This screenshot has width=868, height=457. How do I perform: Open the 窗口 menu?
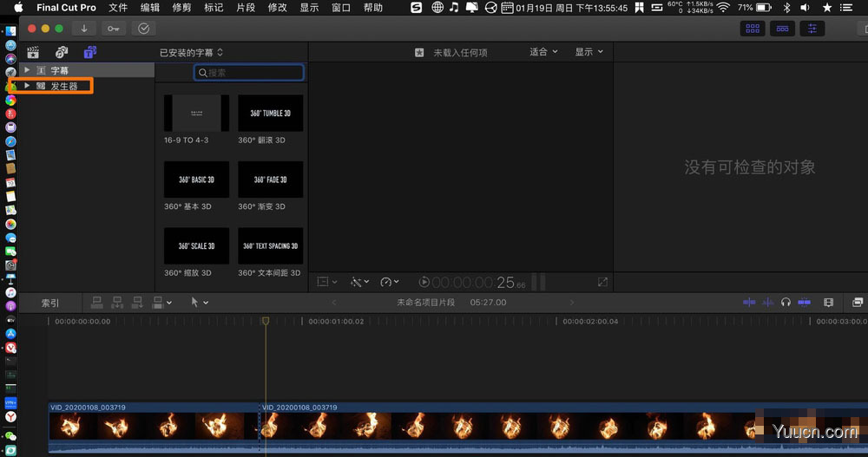(x=341, y=7)
